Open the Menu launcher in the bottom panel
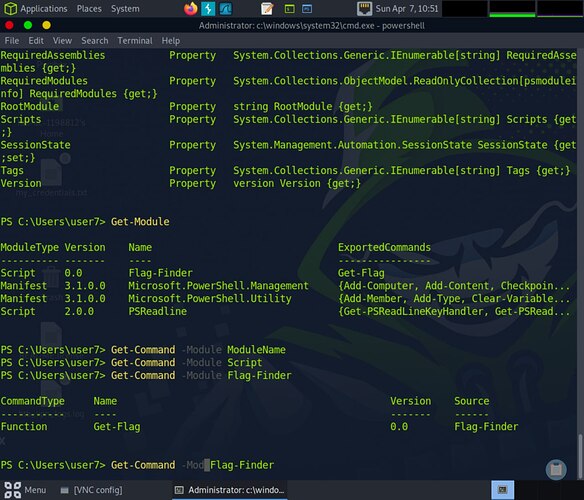The height and width of the screenshot is (500, 584). point(25,490)
